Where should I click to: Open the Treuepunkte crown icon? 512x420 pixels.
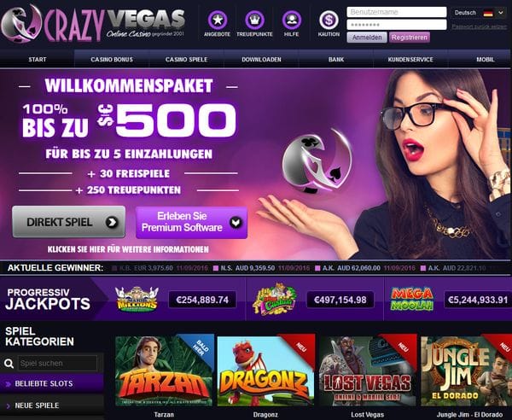(x=254, y=20)
